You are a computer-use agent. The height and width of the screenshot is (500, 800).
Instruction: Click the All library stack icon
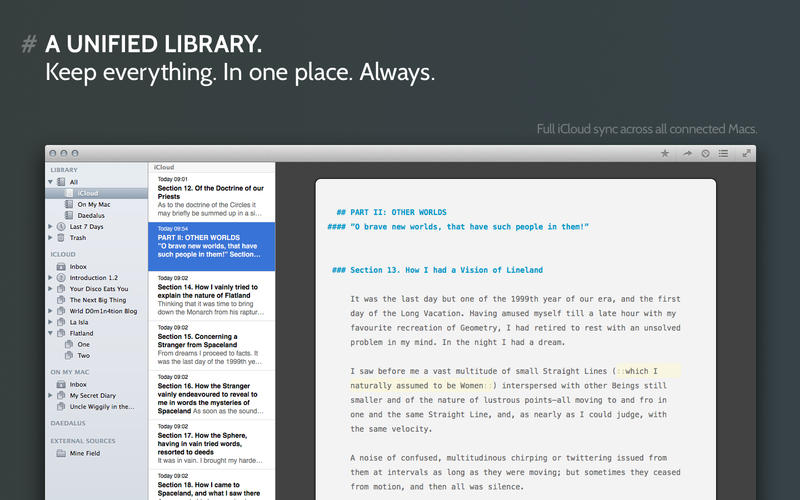(x=61, y=182)
